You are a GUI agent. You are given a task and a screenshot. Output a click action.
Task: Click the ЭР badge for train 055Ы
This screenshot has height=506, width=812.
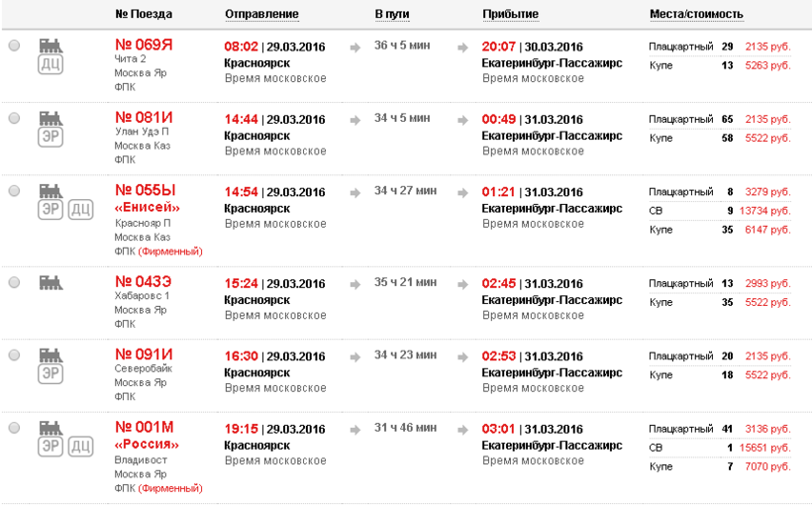pyautogui.click(x=51, y=209)
